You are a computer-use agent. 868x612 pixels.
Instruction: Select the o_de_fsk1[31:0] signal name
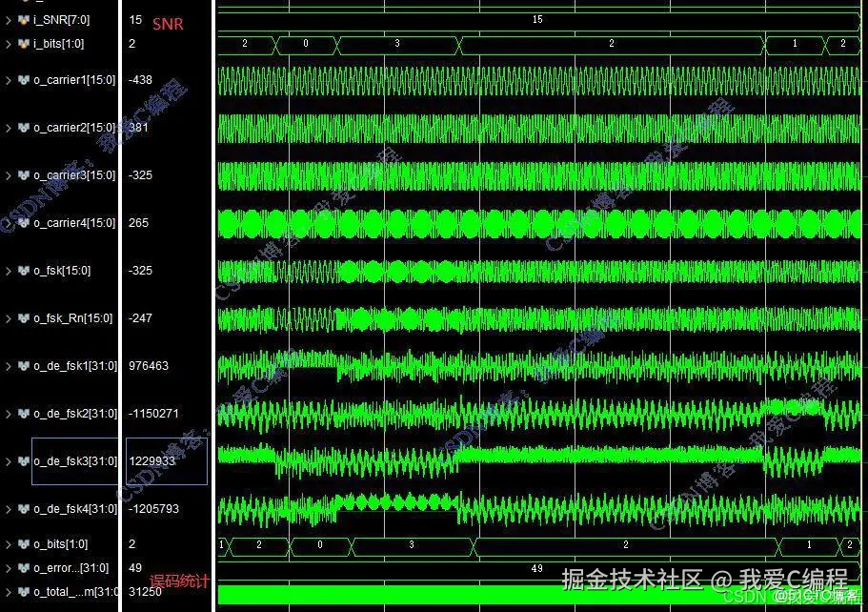[x=75, y=366]
